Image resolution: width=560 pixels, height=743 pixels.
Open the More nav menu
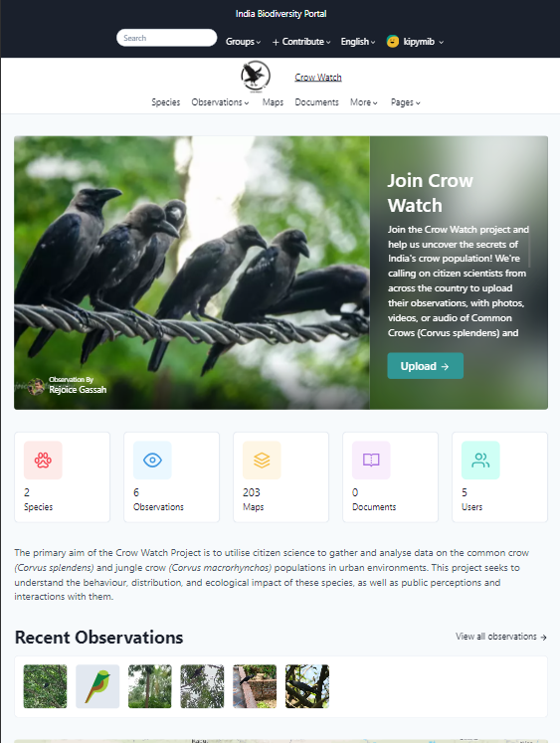coord(364,102)
